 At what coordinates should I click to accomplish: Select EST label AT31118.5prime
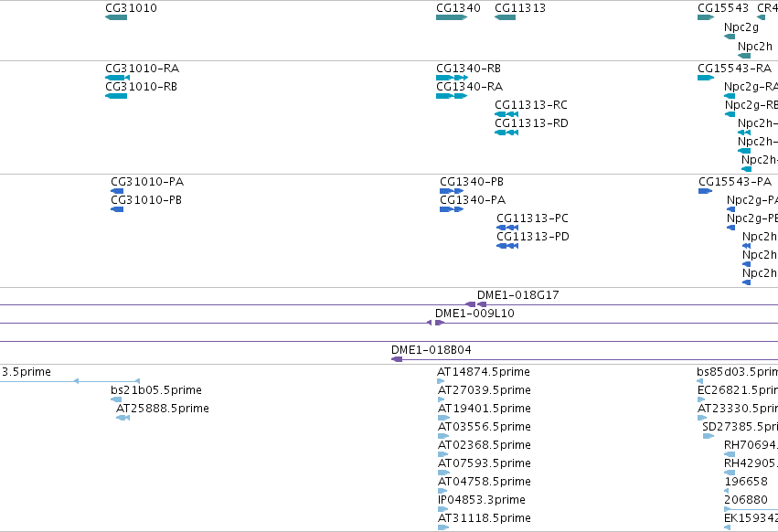tap(485, 518)
